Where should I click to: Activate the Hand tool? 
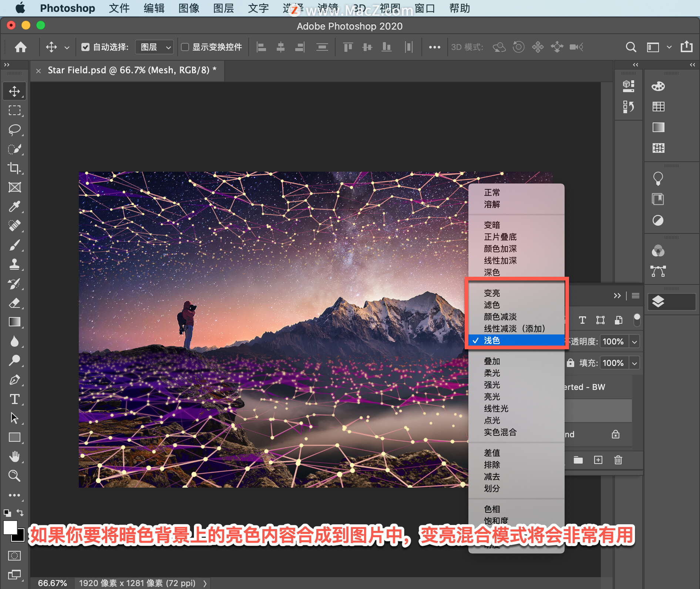pyautogui.click(x=14, y=457)
